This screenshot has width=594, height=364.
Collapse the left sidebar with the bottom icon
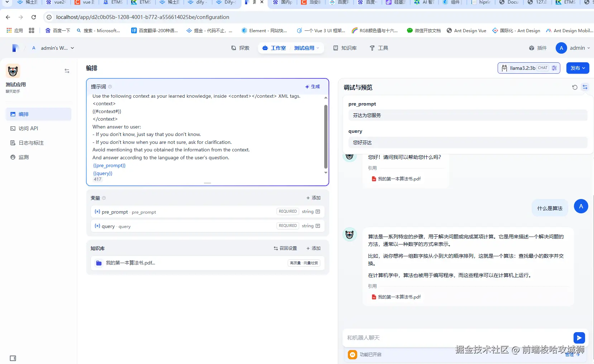pyautogui.click(x=13, y=358)
